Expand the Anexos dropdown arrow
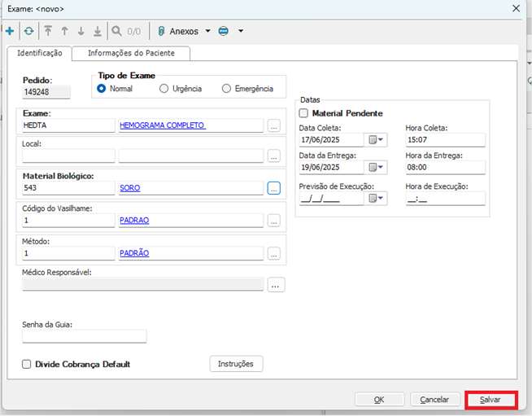Viewport: 532px width, 416px height. click(207, 31)
